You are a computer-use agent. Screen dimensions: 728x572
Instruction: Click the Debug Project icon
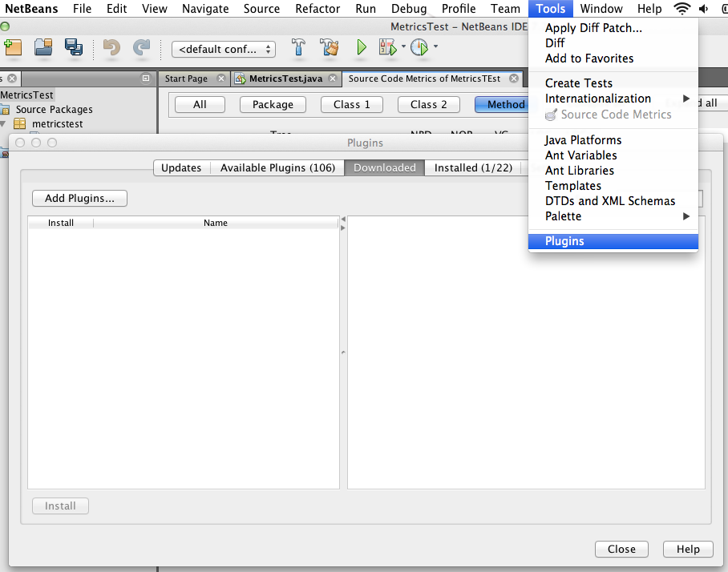(388, 47)
